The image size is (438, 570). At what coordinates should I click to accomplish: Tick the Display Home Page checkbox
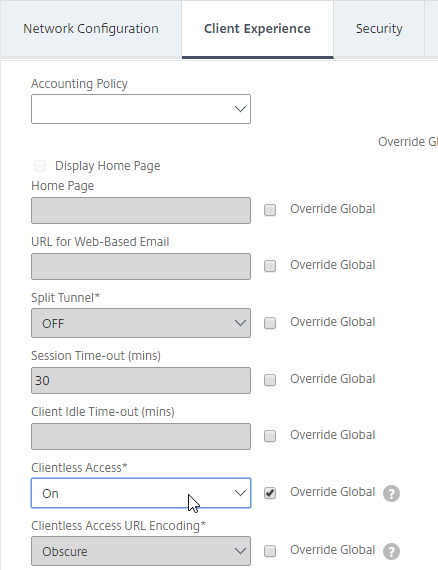coord(40,166)
